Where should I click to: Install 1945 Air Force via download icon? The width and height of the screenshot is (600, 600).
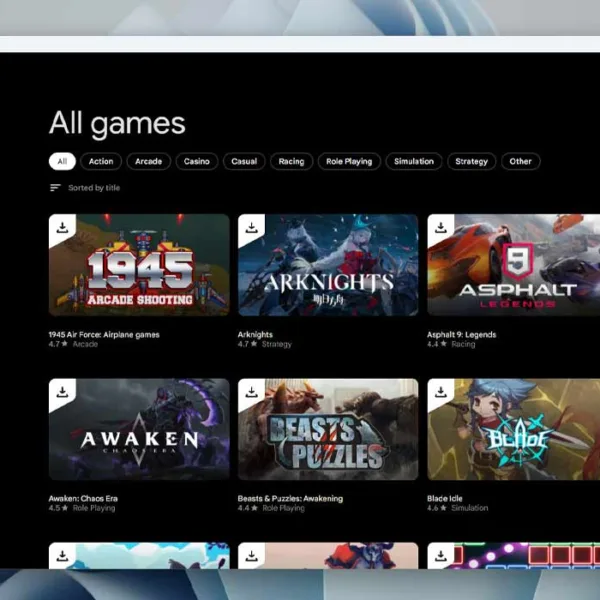click(x=62, y=227)
